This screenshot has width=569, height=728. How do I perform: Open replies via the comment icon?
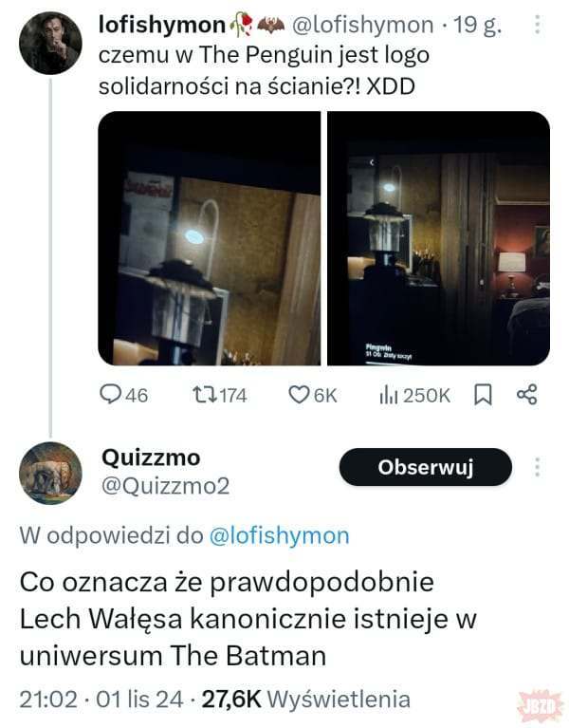[110, 395]
